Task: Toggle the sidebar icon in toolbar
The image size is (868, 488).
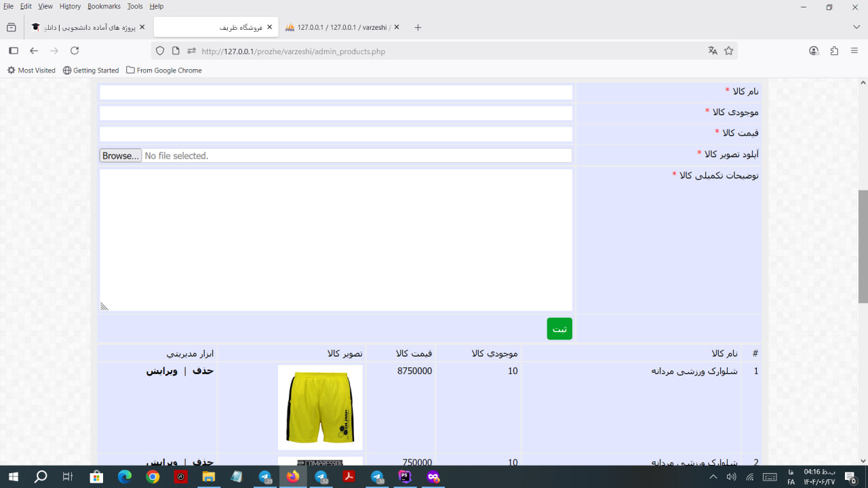Action: click(x=13, y=51)
